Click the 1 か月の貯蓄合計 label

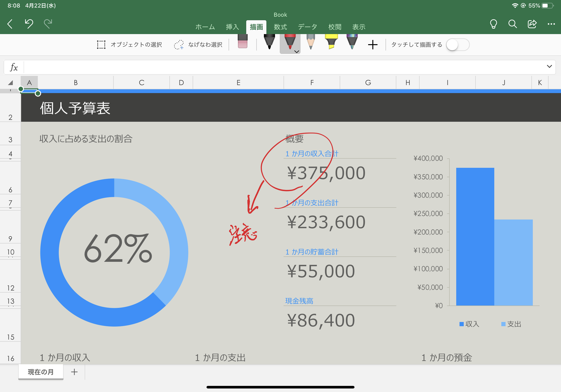click(312, 252)
